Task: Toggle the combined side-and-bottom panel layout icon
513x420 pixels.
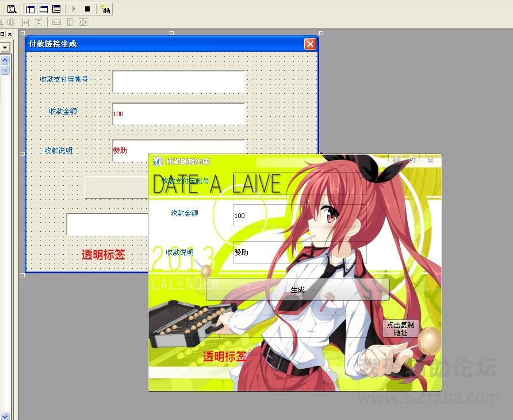Action: point(56,9)
